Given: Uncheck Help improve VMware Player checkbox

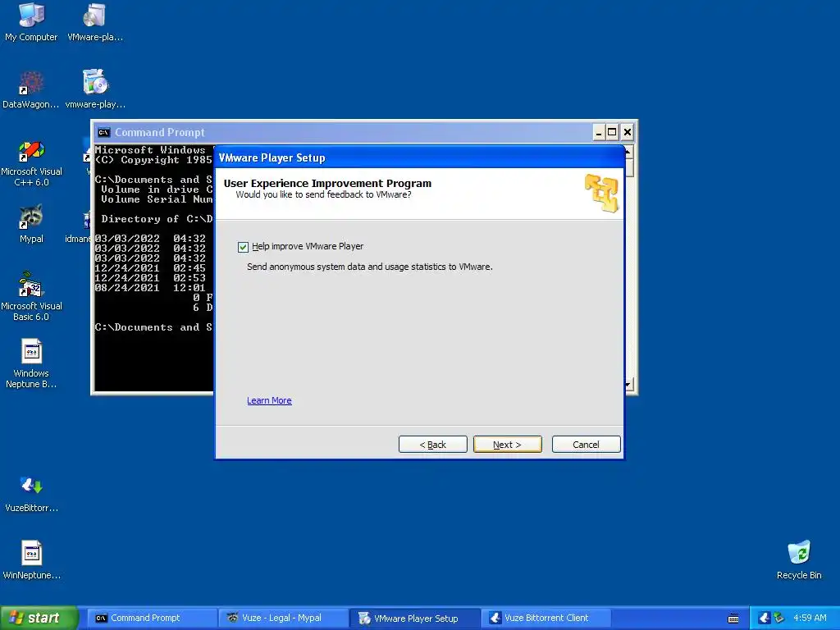Looking at the screenshot, I should (243, 246).
